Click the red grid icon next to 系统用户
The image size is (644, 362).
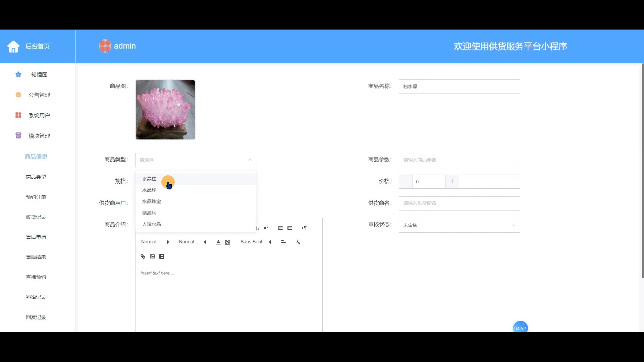click(18, 115)
